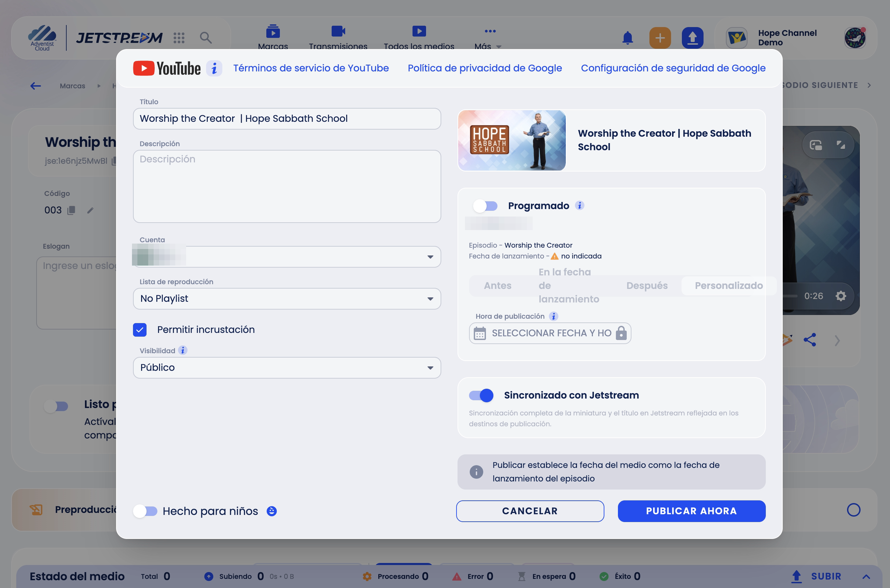Viewport: 890px width, 588px height.
Task: Click the Programado info icon
Action: tap(579, 205)
